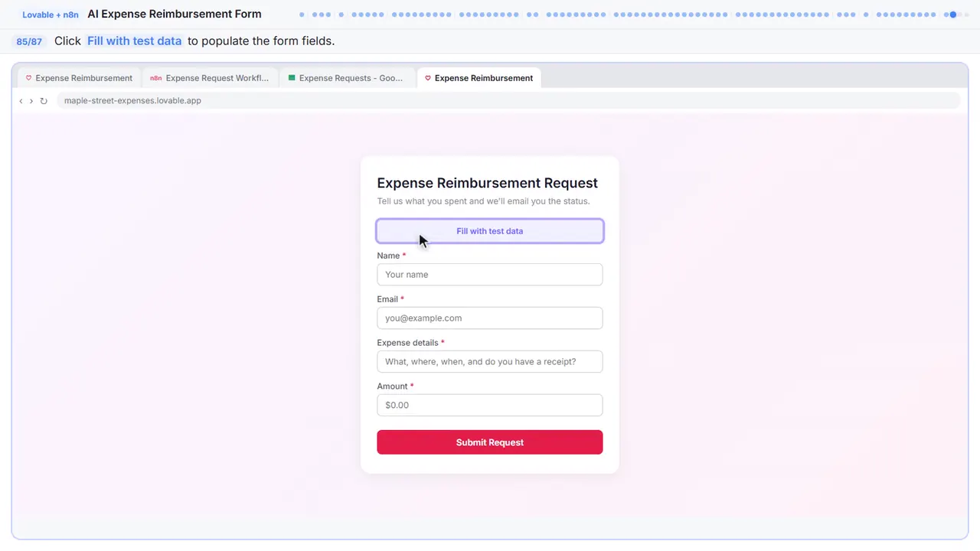980x551 pixels.
Task: Click the $0.00 Amount field
Action: point(490,406)
